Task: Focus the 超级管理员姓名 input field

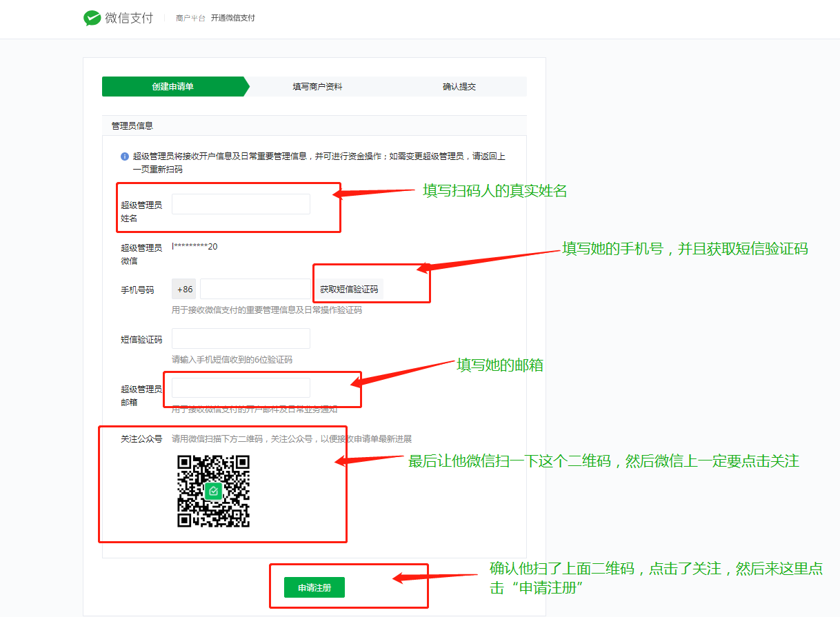Action: pos(241,204)
